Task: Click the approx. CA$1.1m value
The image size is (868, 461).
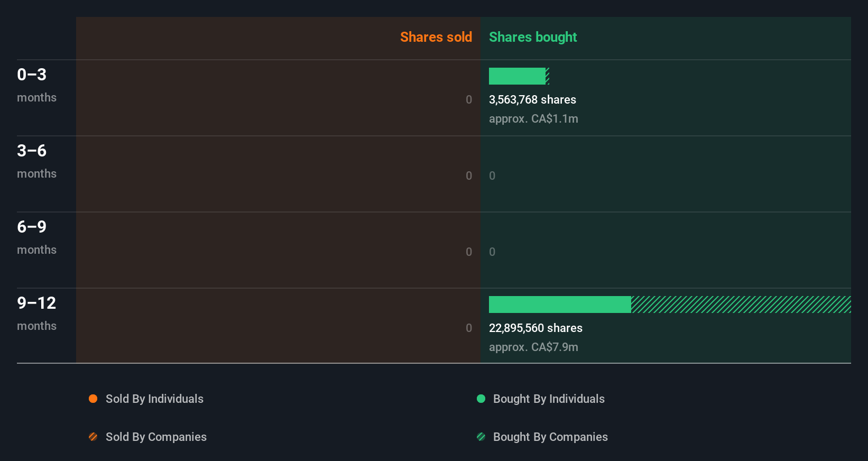Action: point(533,119)
